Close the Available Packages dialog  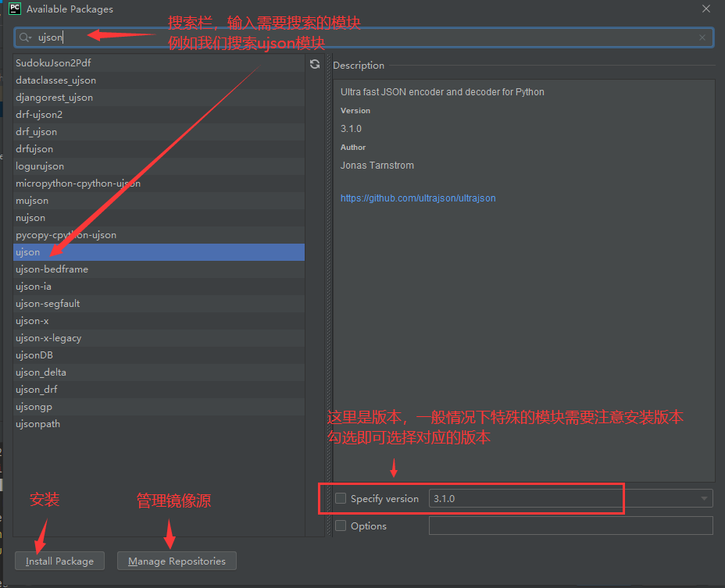pyautogui.click(x=706, y=9)
